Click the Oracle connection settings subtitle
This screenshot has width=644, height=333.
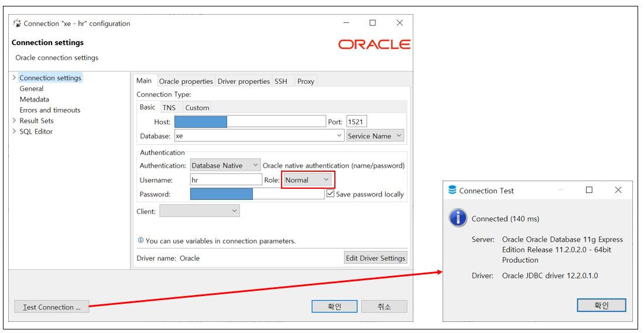pyautogui.click(x=57, y=57)
